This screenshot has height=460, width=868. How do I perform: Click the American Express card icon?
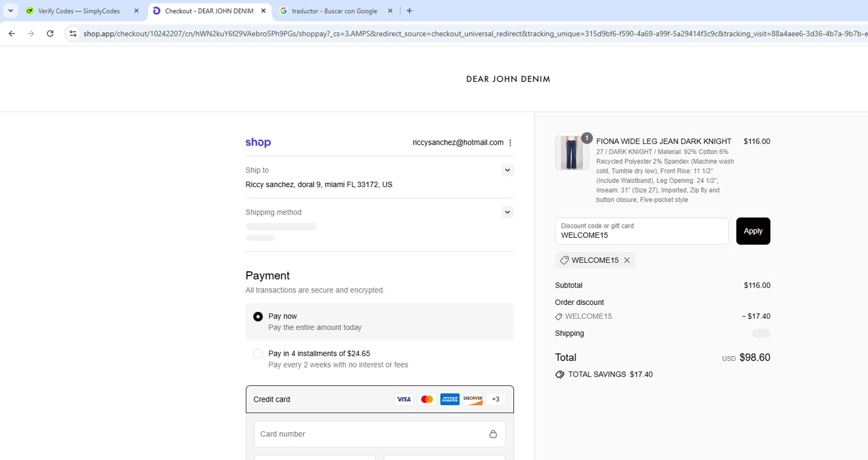(x=450, y=399)
